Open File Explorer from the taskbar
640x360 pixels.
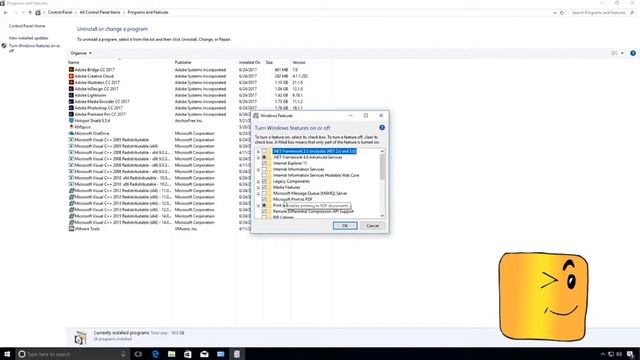point(171,354)
